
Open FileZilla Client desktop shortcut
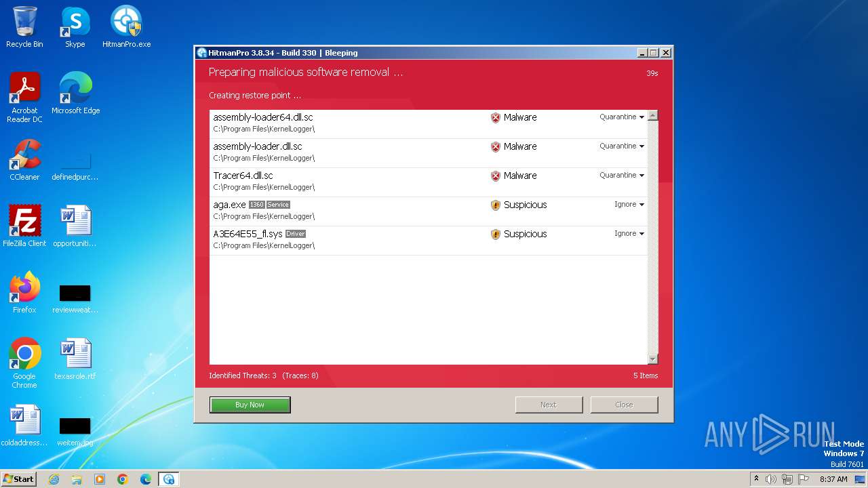tap(24, 226)
